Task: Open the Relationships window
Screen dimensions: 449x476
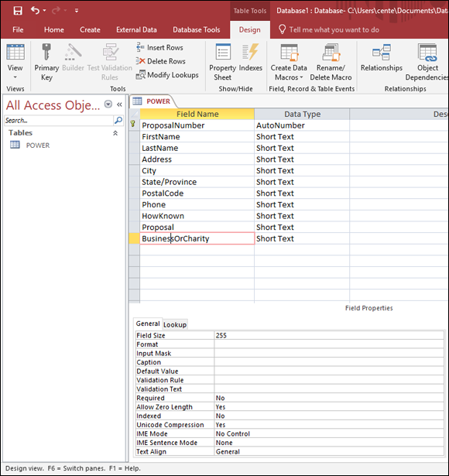Action: [382, 58]
